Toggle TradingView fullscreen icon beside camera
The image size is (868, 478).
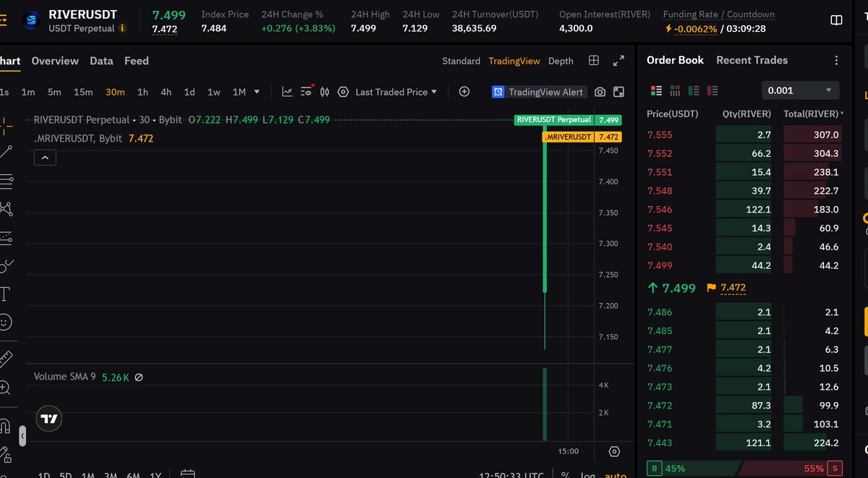[618, 92]
